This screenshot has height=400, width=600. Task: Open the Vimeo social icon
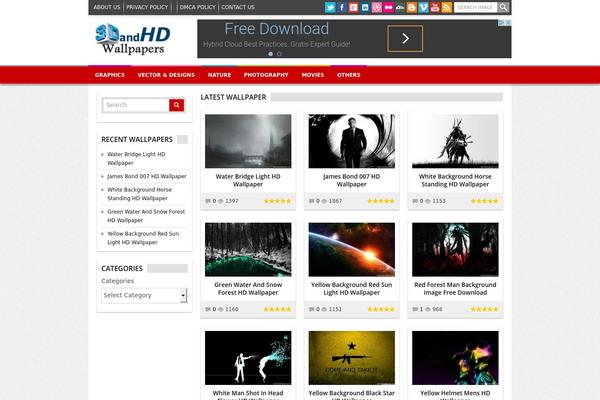423,7
